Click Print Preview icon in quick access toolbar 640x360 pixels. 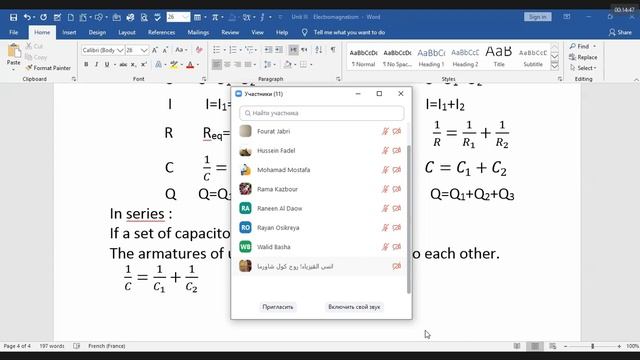[x=144, y=17]
